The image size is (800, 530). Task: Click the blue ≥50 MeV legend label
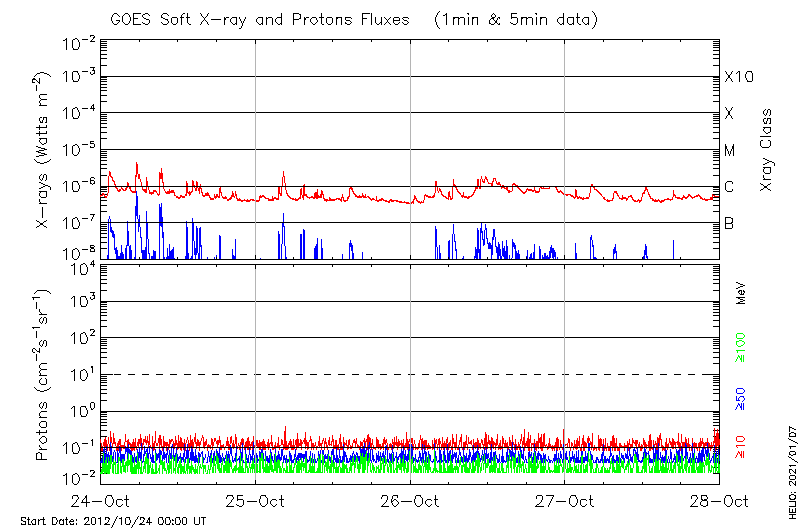[x=741, y=398]
